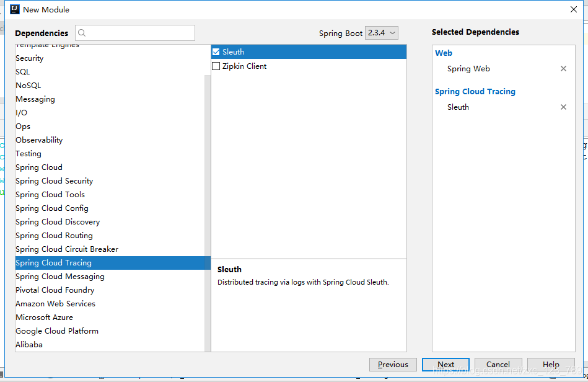Click the Help button
This screenshot has height=382, width=588.
click(551, 365)
